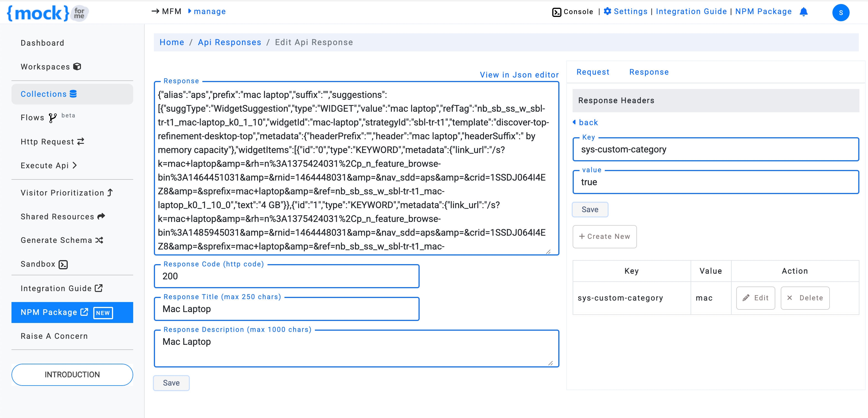Click the INTRODUCTION button
The height and width of the screenshot is (418, 868).
click(x=72, y=375)
